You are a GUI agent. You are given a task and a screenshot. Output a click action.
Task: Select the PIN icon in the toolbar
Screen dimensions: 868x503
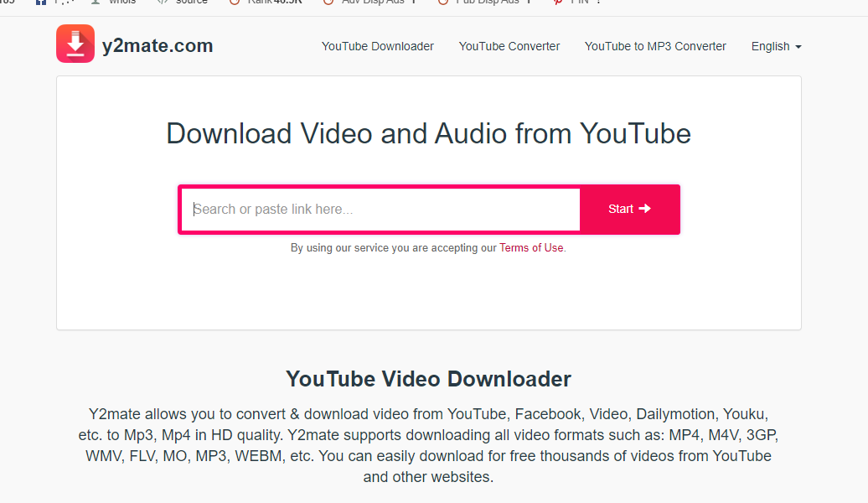(x=560, y=3)
